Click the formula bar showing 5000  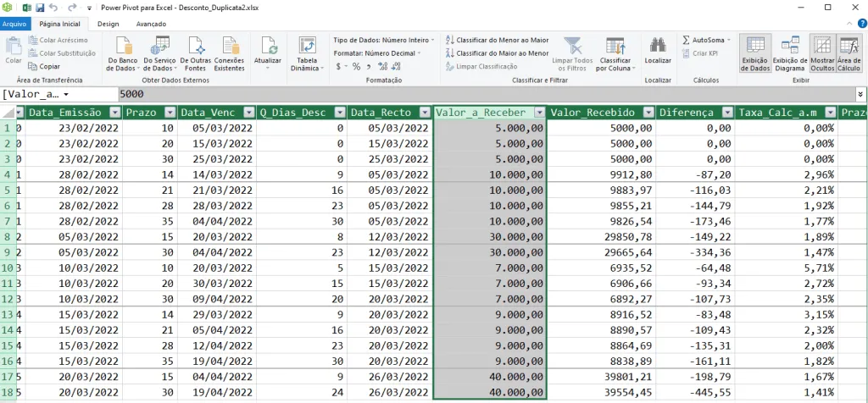(x=487, y=95)
